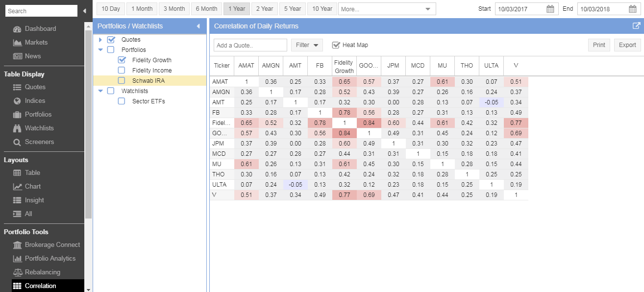644x292 pixels.
Task: Check the Portfolios group checkbox
Action: (x=111, y=50)
